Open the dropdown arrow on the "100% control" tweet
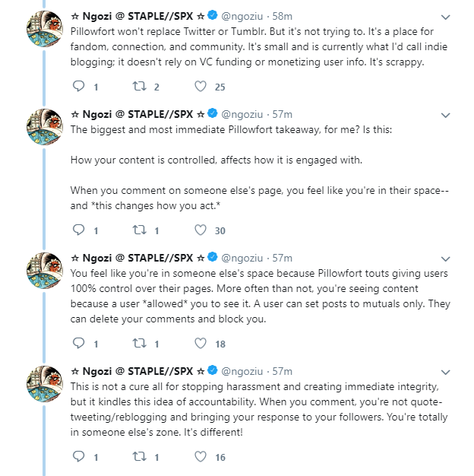The height and width of the screenshot is (476, 474). (x=446, y=259)
